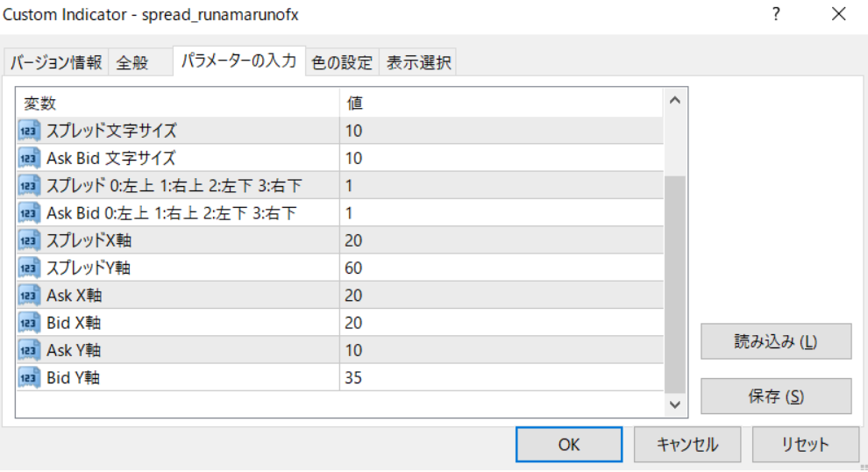Switch to the 色の設定 tab
This screenshot has height=472, width=868.
[342, 63]
